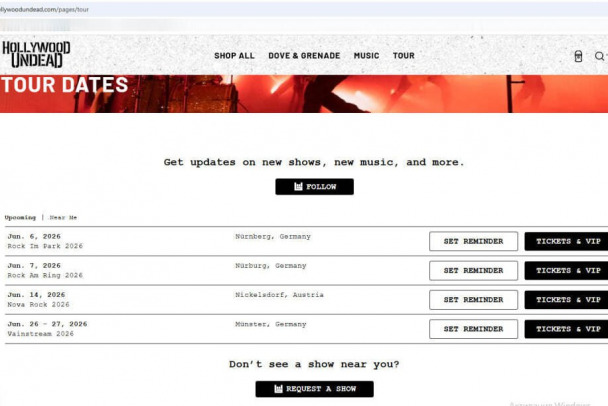The width and height of the screenshot is (608, 406).
Task: Set reminder for Nova Rock 2026
Action: 473,299
